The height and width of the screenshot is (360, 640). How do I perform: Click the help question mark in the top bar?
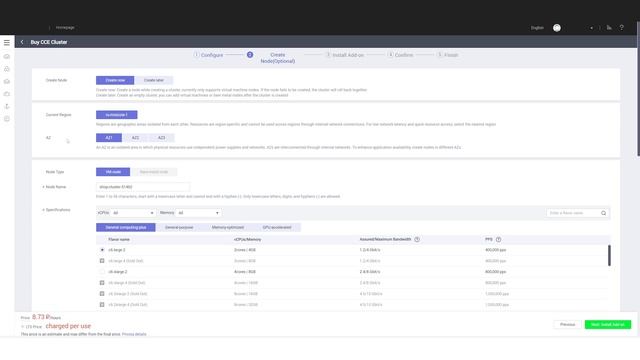pyautogui.click(x=622, y=27)
